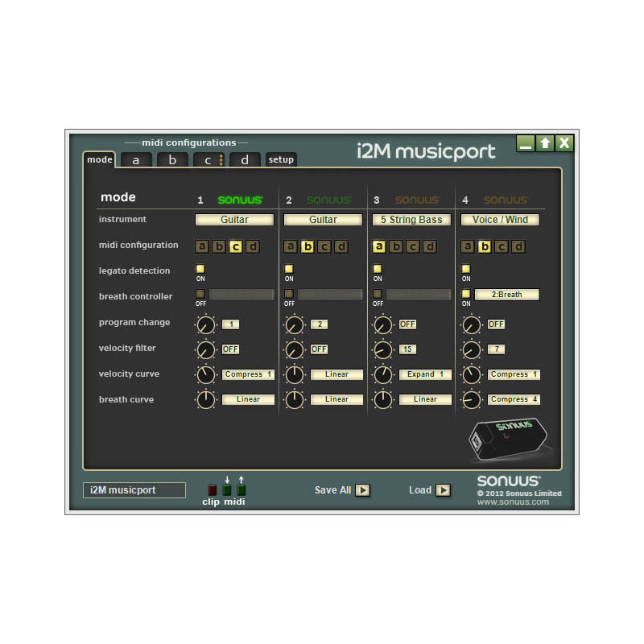644x644 pixels.
Task: Toggle legato detection for mode 4
Action: [466, 269]
